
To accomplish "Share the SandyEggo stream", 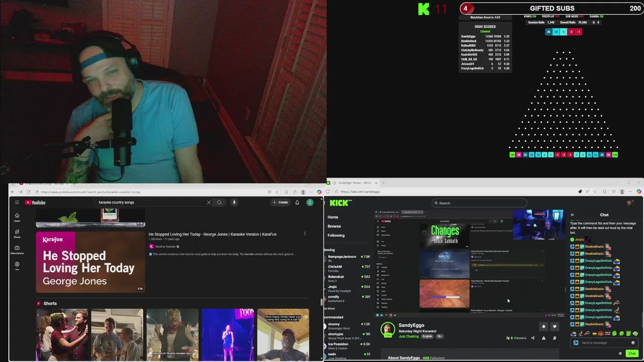I will 533,338.
